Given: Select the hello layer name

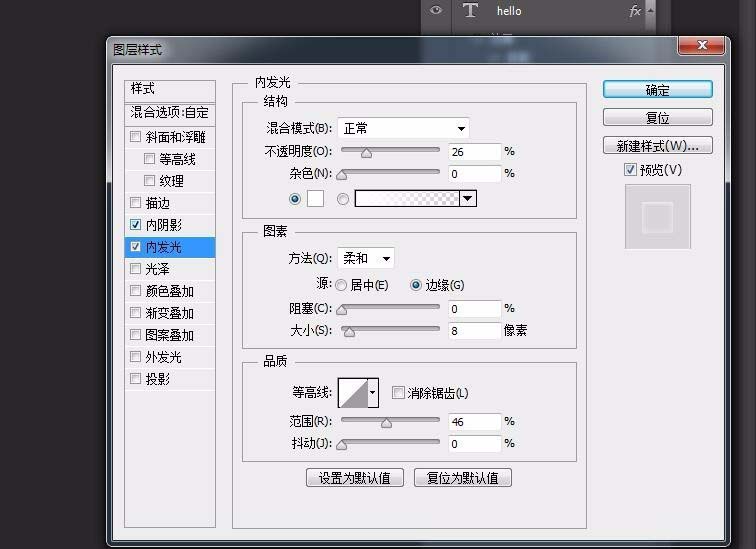Looking at the screenshot, I should [x=509, y=11].
